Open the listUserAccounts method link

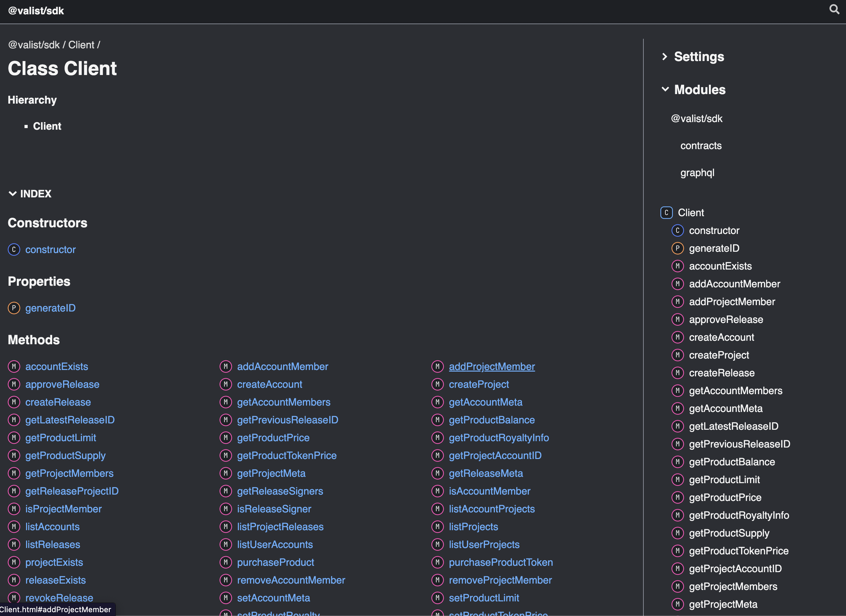275,544
